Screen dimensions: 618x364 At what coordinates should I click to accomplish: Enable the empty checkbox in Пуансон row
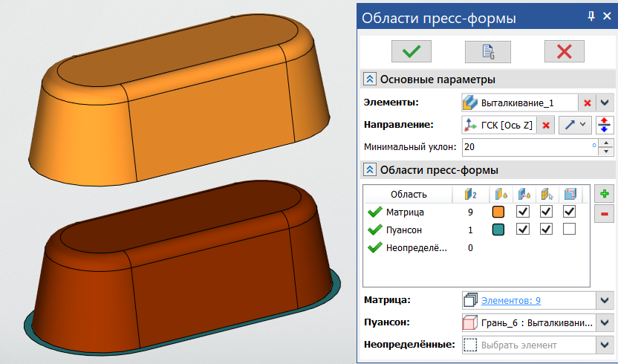569,230
